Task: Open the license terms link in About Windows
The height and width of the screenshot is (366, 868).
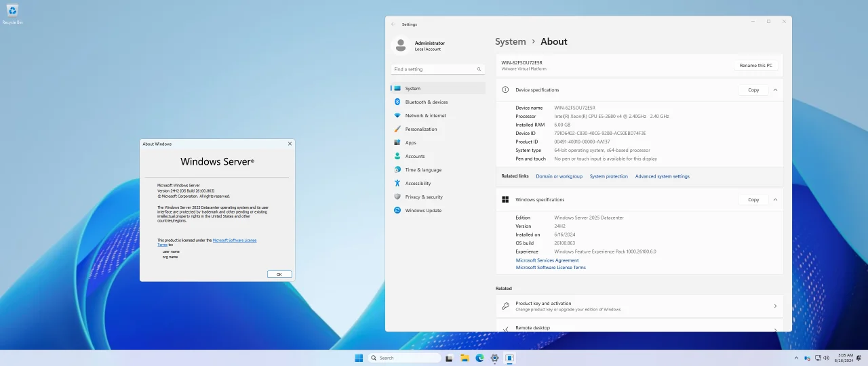Action: [x=235, y=240]
